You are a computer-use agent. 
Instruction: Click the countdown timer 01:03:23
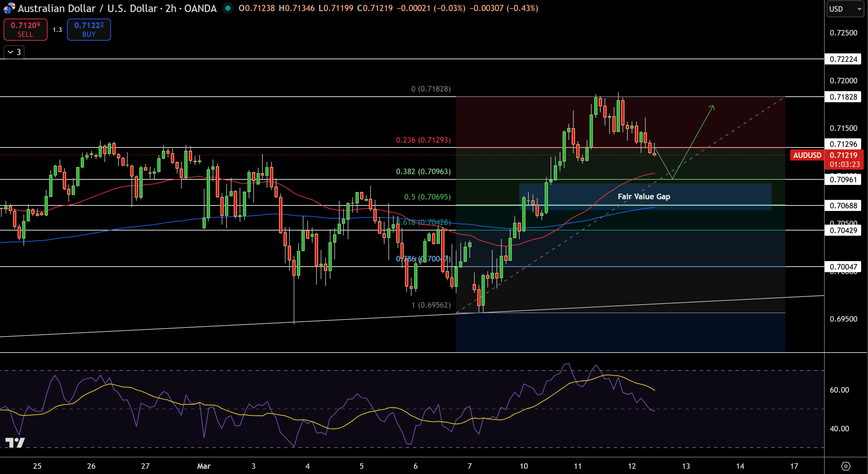(845, 164)
